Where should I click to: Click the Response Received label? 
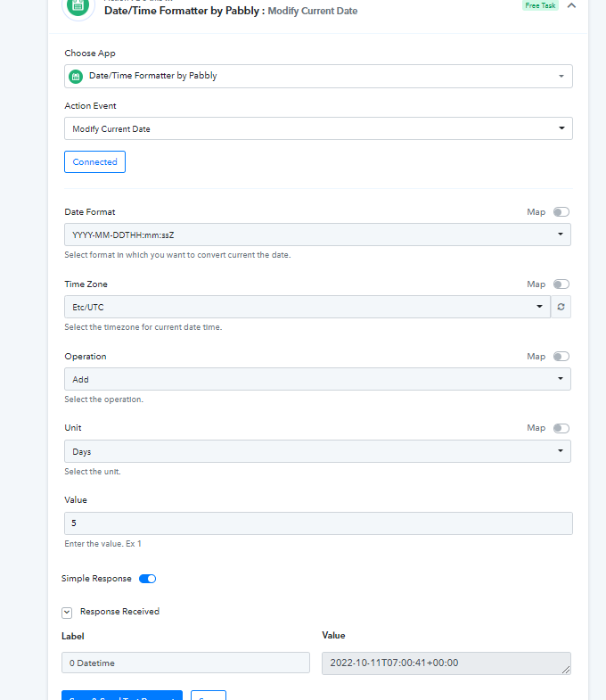119,612
